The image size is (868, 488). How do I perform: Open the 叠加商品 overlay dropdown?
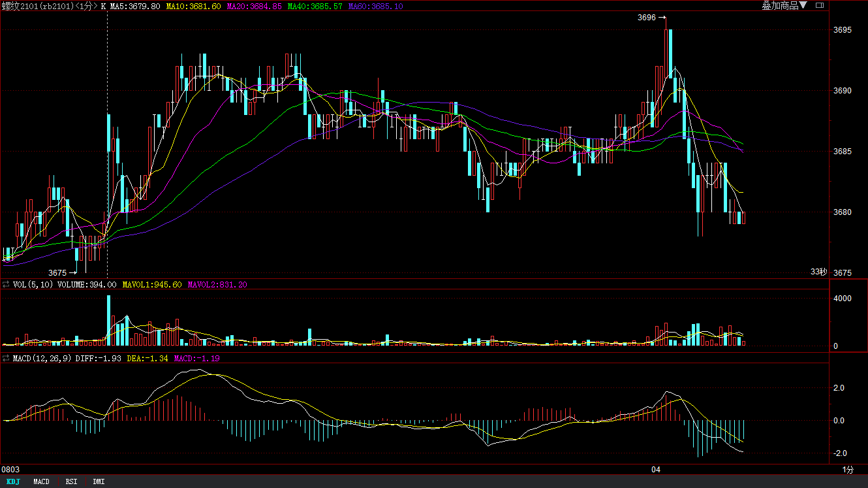point(784,5)
